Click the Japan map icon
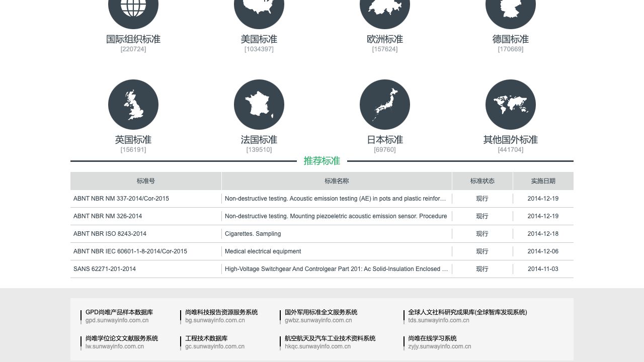 coord(385,105)
